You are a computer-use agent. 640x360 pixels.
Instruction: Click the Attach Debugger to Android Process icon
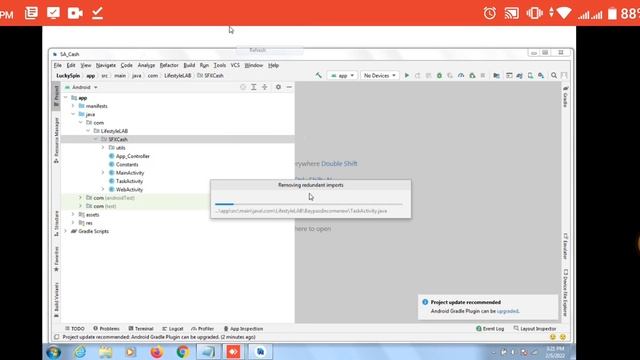pyautogui.click(x=472, y=75)
